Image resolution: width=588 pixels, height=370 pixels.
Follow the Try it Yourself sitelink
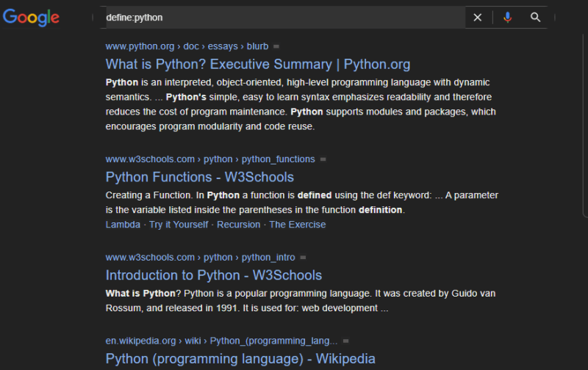pyautogui.click(x=179, y=225)
